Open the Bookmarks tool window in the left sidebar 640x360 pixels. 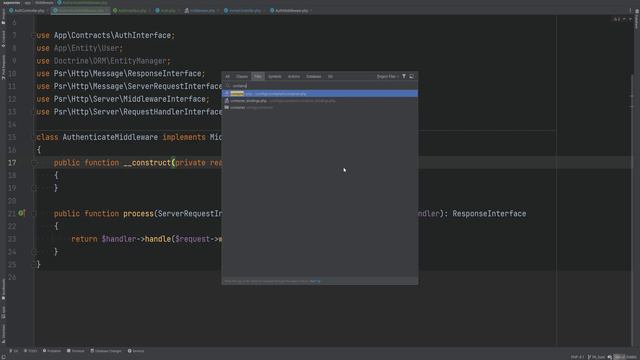tap(3, 289)
